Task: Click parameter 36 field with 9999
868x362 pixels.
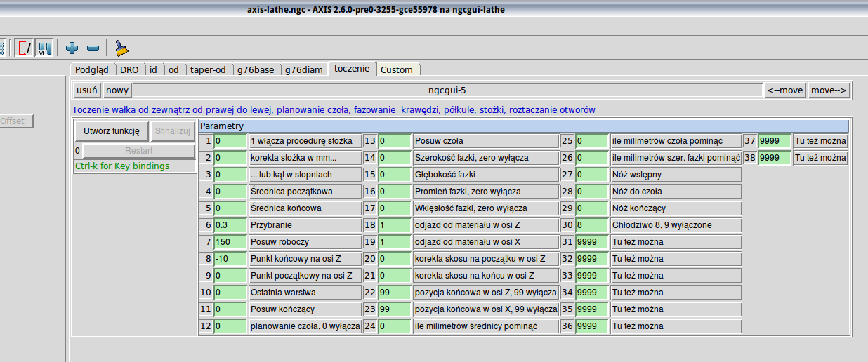Action: 592,326
